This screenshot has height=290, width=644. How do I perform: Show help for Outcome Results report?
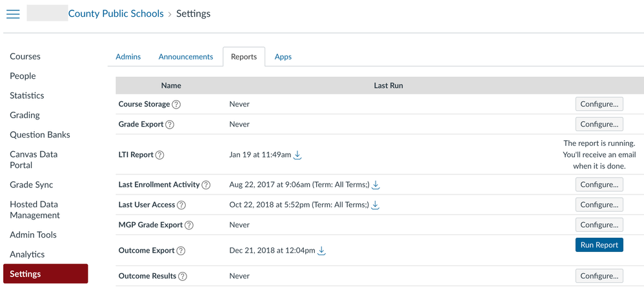click(183, 276)
